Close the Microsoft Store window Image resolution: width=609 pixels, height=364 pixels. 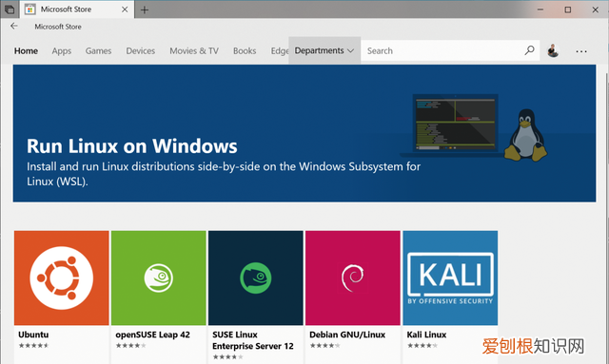tap(595, 10)
